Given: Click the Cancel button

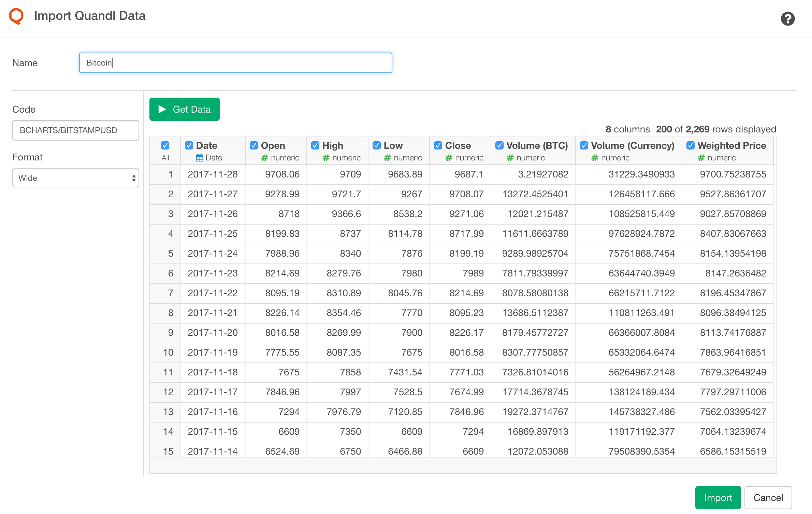Looking at the screenshot, I should click(x=768, y=497).
